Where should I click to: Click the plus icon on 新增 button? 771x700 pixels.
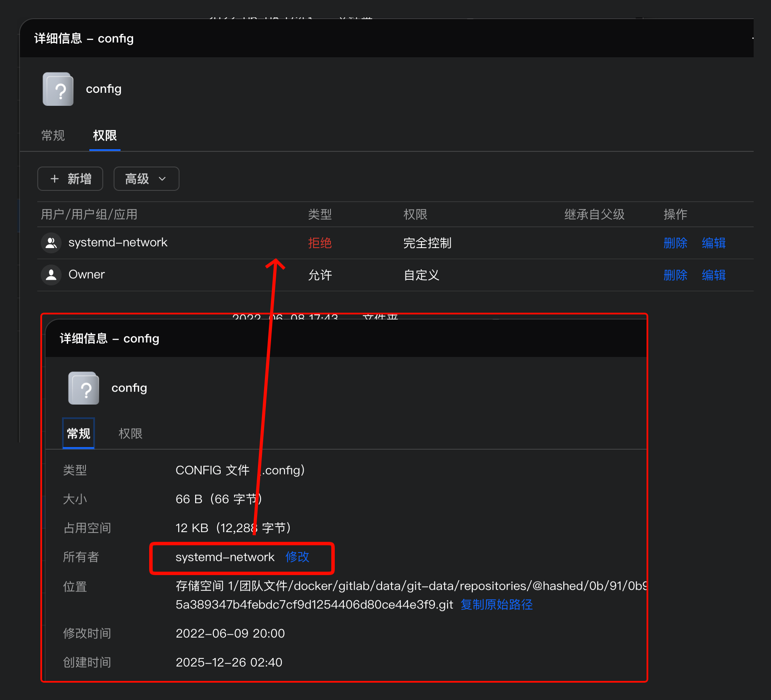click(x=55, y=179)
